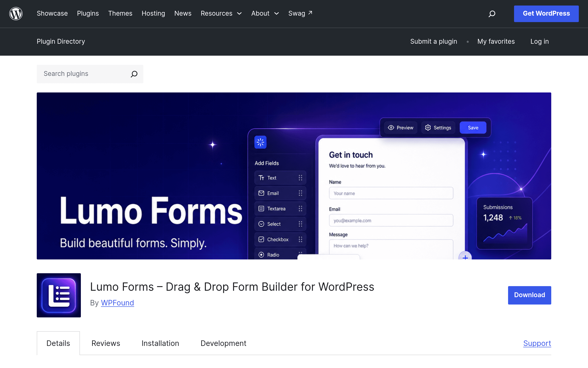Open the News menu item
The height and width of the screenshot is (368, 588).
183,13
